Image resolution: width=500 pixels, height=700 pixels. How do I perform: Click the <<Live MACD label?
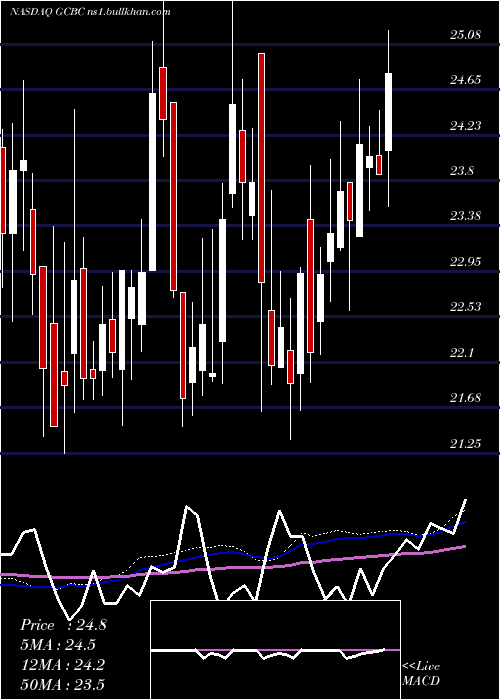pyautogui.click(x=421, y=673)
